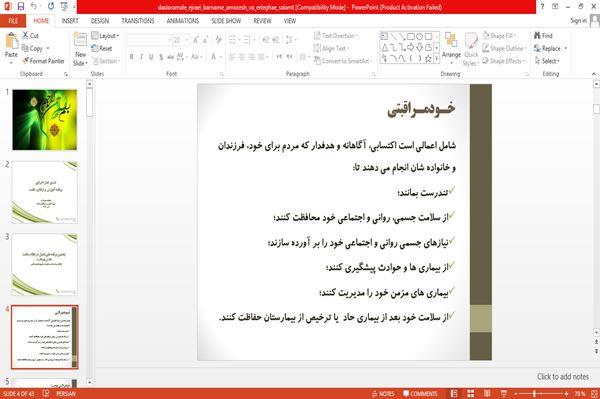Fit slide to current window icon
Viewport: 600px width, 399px height.
(x=595, y=394)
